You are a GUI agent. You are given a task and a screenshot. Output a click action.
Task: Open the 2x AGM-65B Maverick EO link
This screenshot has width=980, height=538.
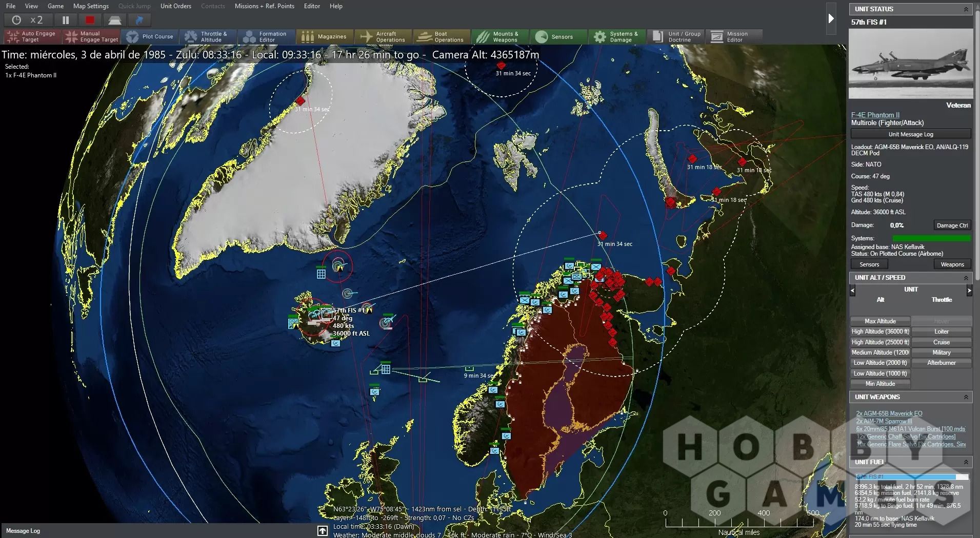[889, 413]
